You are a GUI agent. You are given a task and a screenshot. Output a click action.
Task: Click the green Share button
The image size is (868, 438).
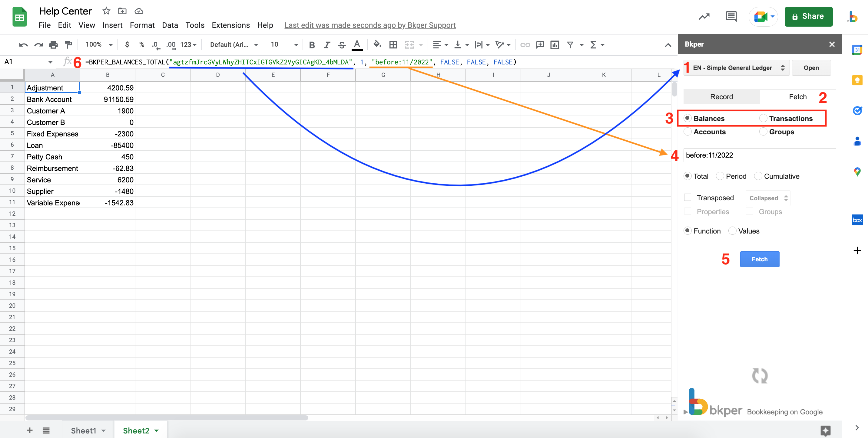[x=808, y=16]
